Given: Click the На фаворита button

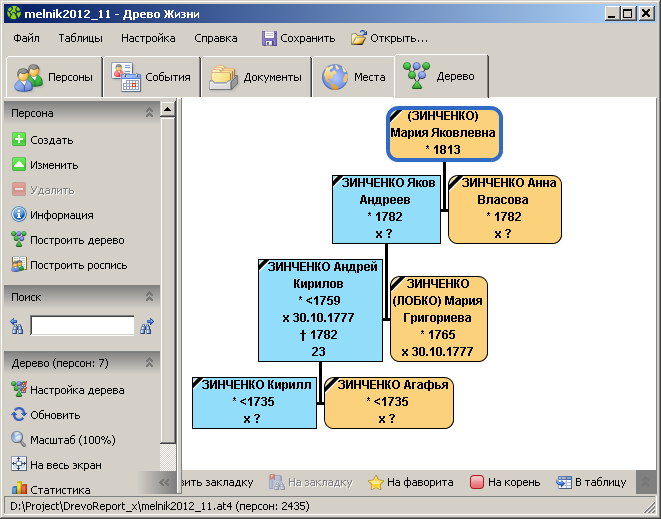Looking at the screenshot, I should (410, 482).
